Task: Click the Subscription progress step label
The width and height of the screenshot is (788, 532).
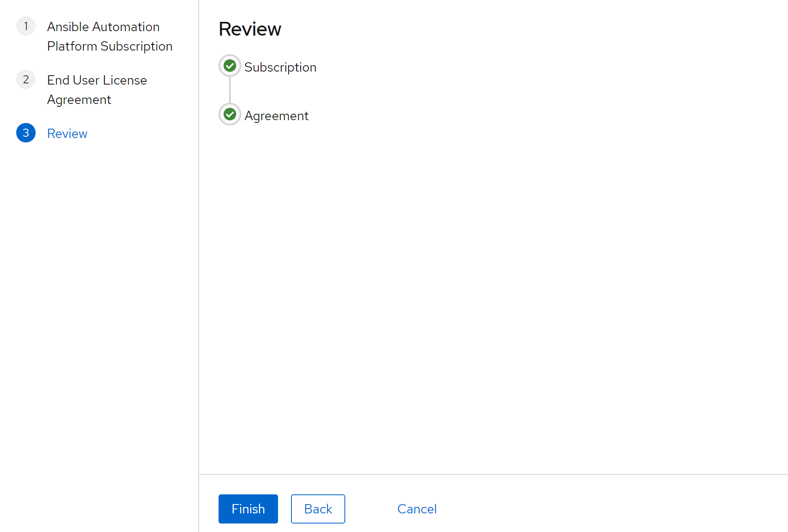Action: coord(280,67)
